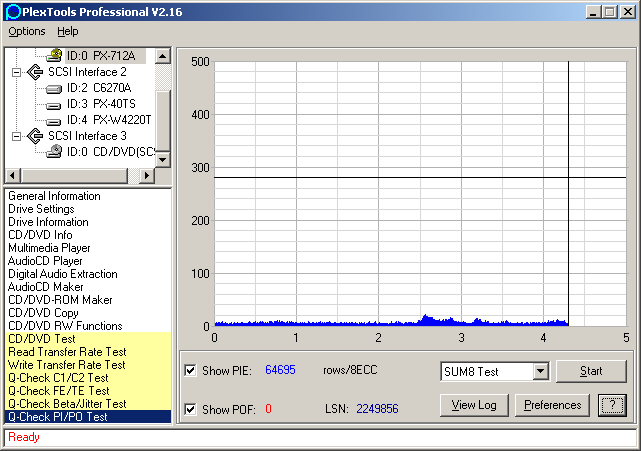Click the PX-712A drive icon
Image resolution: width=641 pixels, height=451 pixels.
(54, 55)
